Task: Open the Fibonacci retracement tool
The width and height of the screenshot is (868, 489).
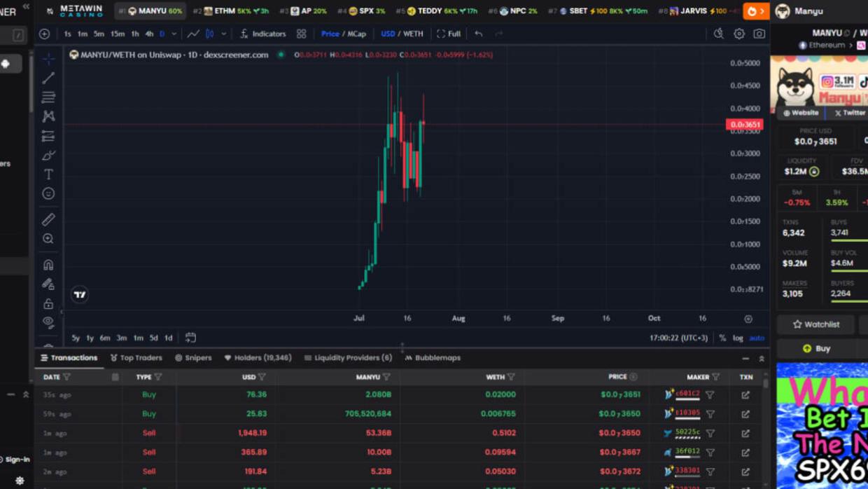Action: coord(48,97)
